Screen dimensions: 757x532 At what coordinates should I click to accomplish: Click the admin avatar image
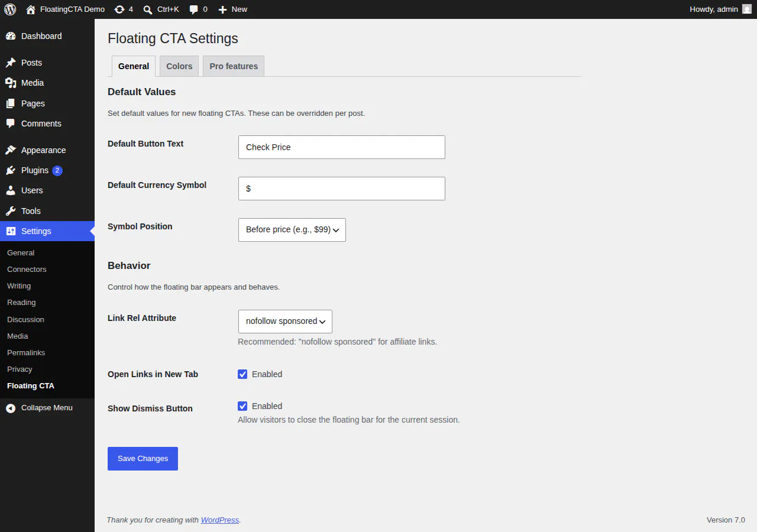point(747,9)
